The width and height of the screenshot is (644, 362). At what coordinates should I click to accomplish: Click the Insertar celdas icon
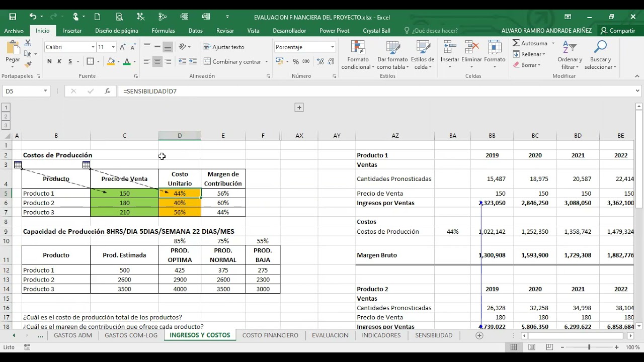pos(450,55)
